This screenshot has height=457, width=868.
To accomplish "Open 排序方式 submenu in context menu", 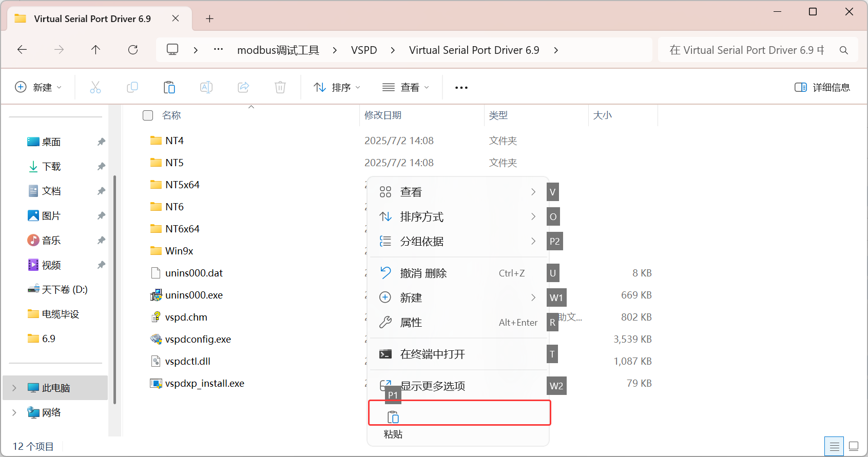I will coord(459,216).
